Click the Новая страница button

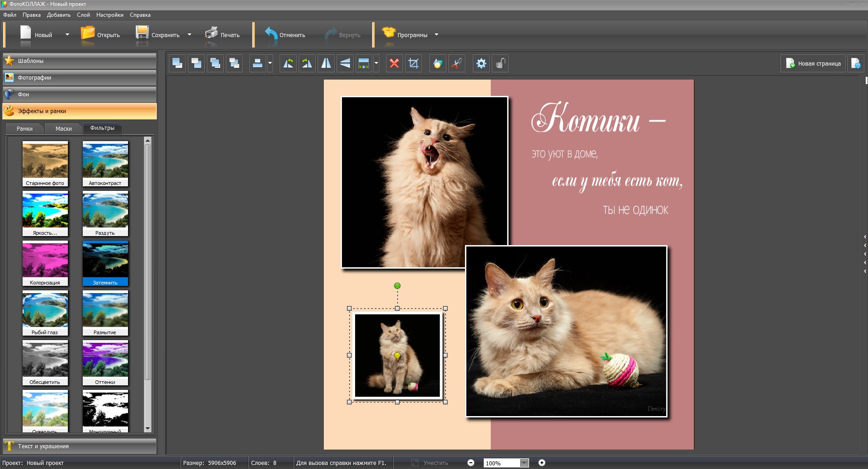pyautogui.click(x=813, y=63)
